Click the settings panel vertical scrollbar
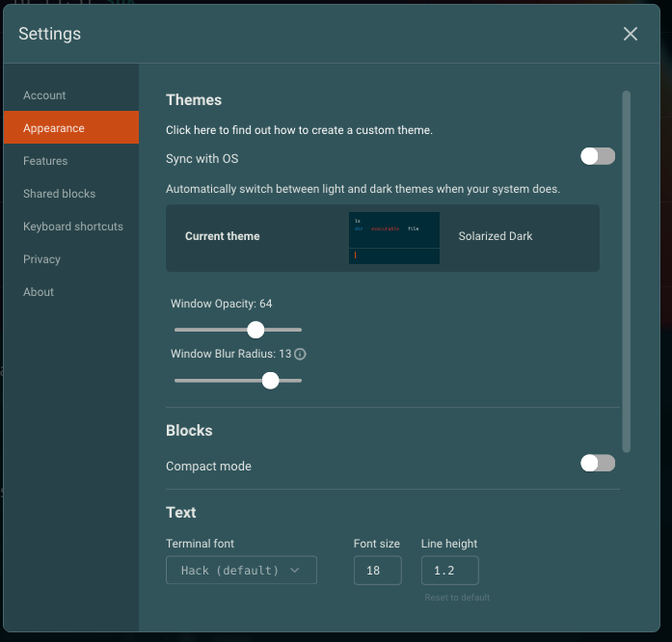This screenshot has width=672, height=642. pyautogui.click(x=626, y=271)
